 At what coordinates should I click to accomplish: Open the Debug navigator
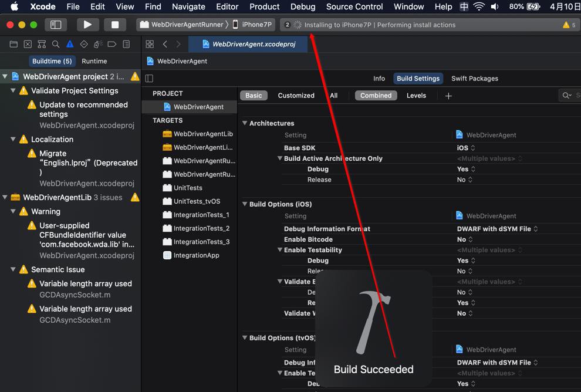pyautogui.click(x=98, y=45)
